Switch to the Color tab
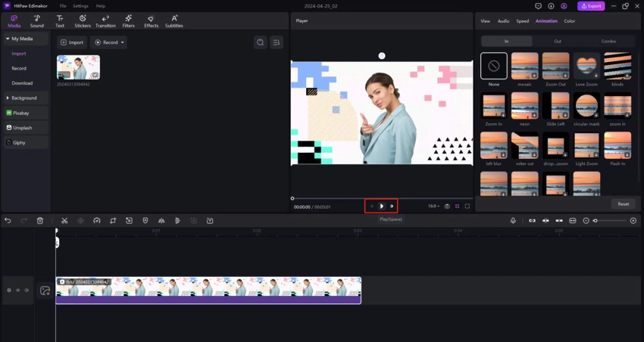The height and width of the screenshot is (342, 644). (569, 21)
